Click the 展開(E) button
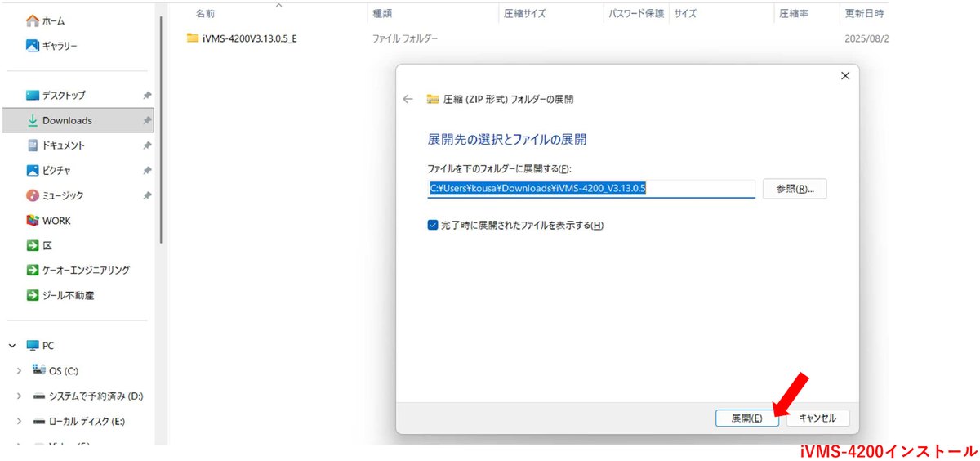980x461 pixels. tap(746, 418)
